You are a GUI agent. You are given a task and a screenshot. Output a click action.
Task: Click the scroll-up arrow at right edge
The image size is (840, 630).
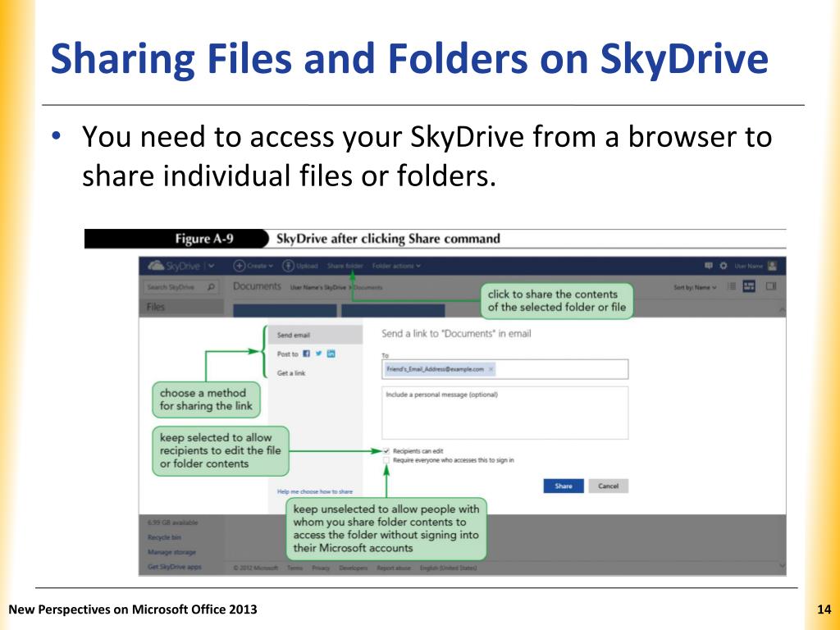(782, 310)
